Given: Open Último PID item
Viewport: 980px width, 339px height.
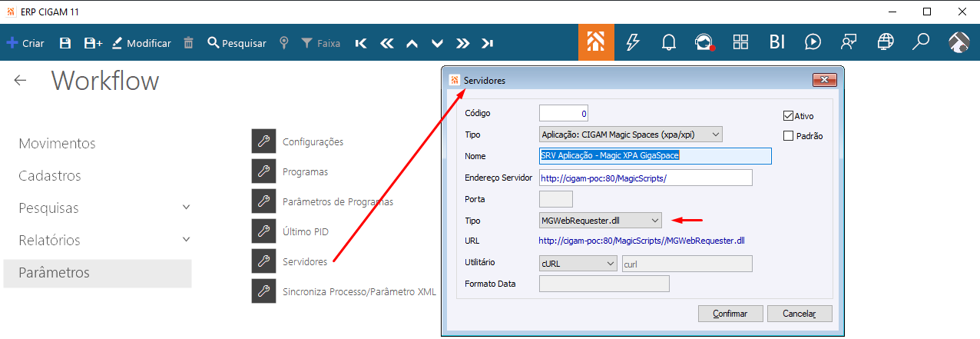Looking at the screenshot, I should tap(306, 231).
